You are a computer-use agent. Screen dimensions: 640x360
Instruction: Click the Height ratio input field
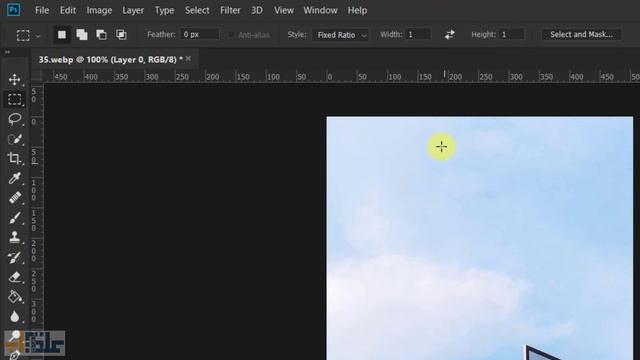(x=511, y=35)
